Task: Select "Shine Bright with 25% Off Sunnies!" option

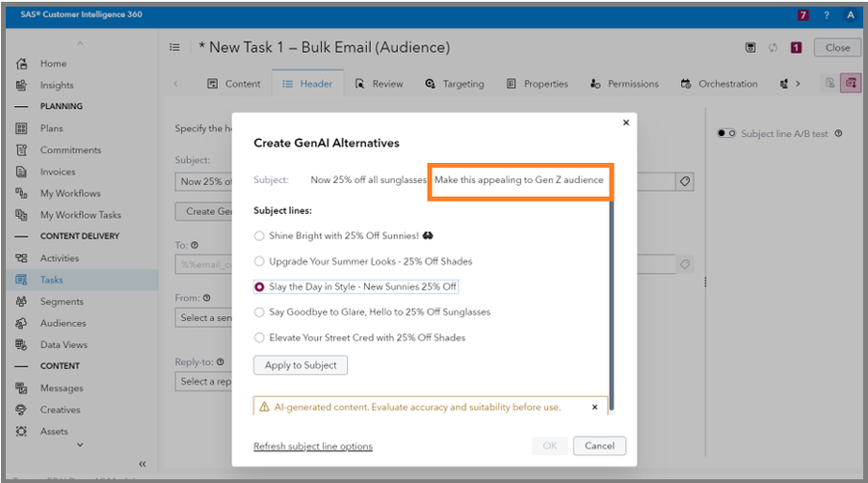Action: [259, 235]
